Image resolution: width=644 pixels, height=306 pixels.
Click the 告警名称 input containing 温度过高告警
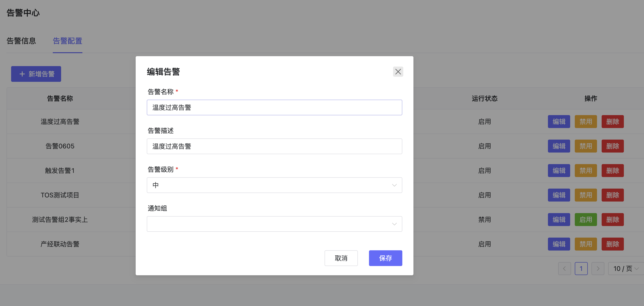[x=274, y=107]
